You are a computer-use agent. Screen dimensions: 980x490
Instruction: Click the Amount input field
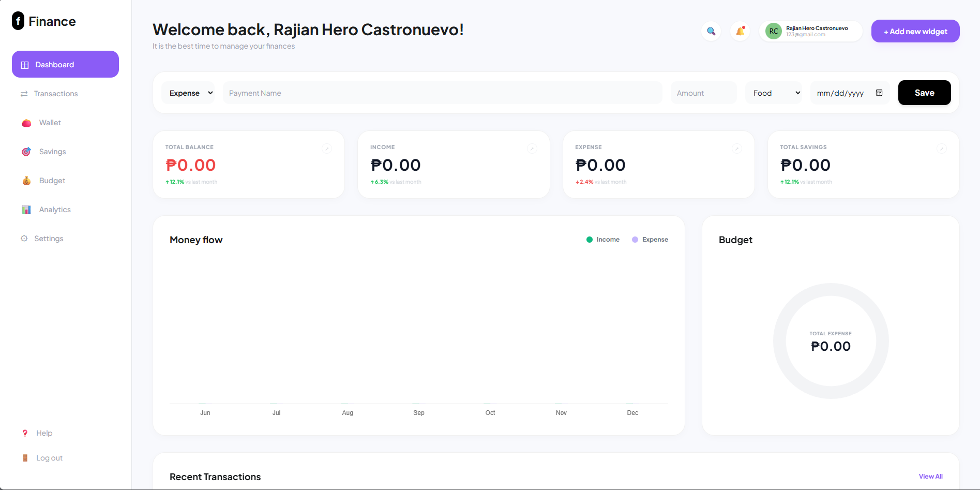point(703,93)
